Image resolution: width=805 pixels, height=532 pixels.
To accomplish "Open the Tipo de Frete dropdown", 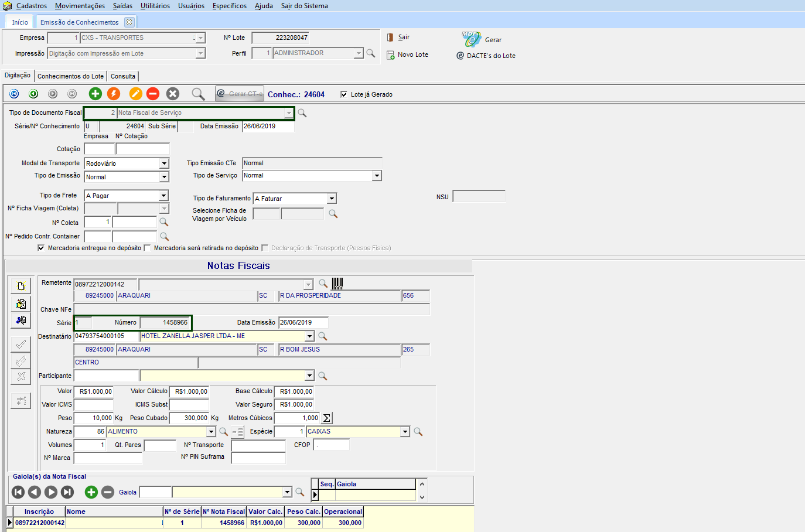I will [x=164, y=196].
